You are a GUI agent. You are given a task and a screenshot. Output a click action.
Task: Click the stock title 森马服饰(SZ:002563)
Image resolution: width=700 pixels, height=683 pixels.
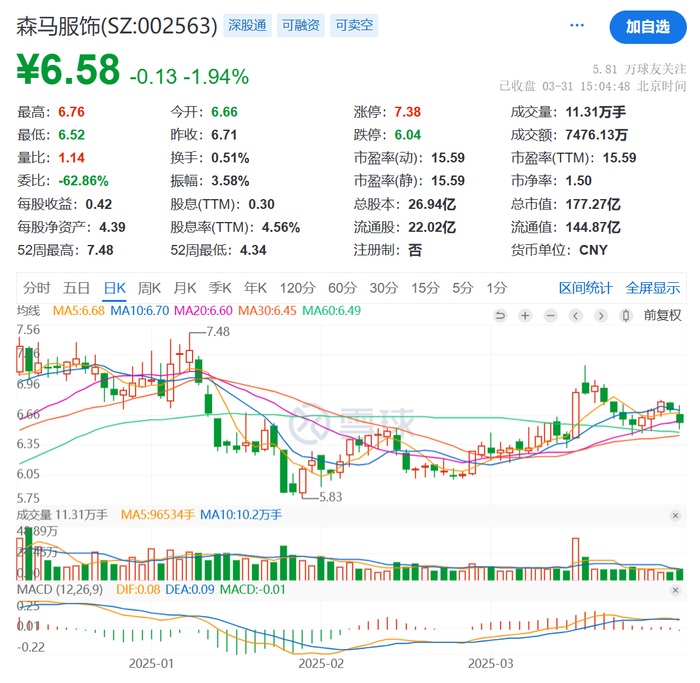pyautogui.click(x=117, y=26)
